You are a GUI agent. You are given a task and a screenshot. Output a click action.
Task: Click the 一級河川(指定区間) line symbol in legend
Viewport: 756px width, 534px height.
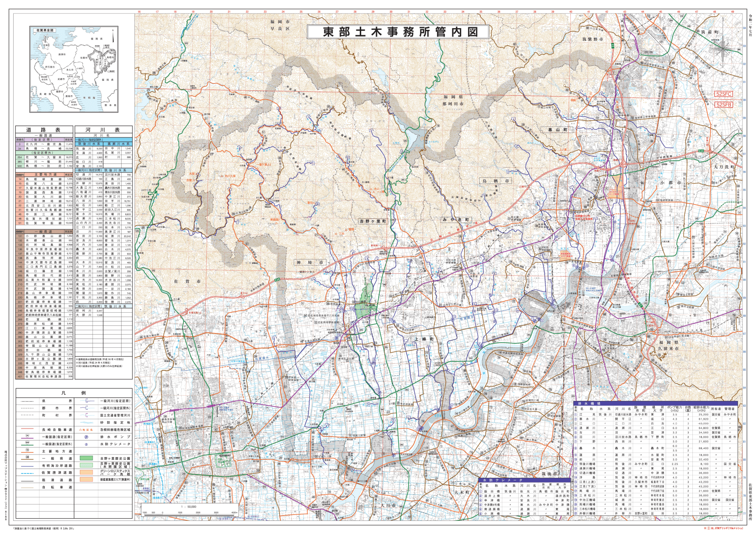click(87, 401)
